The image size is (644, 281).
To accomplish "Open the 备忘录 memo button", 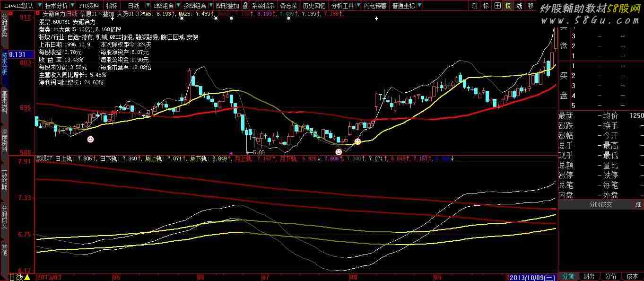I will click(x=289, y=6).
